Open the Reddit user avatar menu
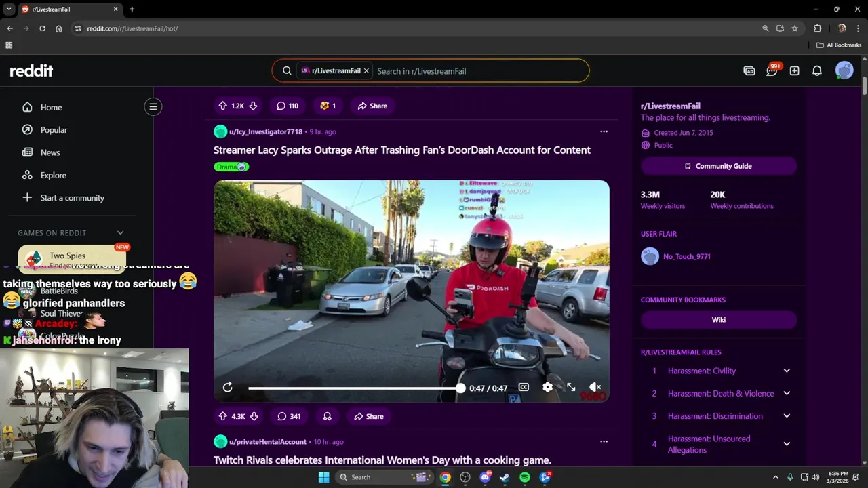This screenshot has height=488, width=868. coord(844,70)
